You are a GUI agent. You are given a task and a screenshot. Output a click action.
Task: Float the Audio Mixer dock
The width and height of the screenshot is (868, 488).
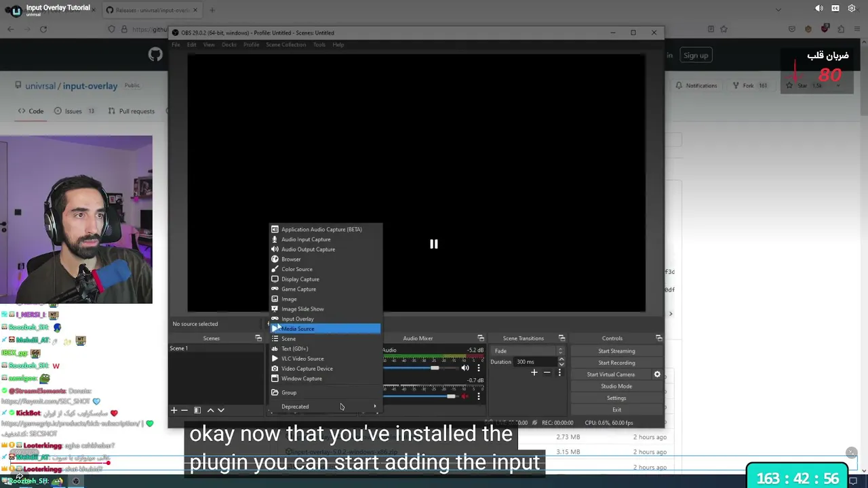click(x=481, y=338)
